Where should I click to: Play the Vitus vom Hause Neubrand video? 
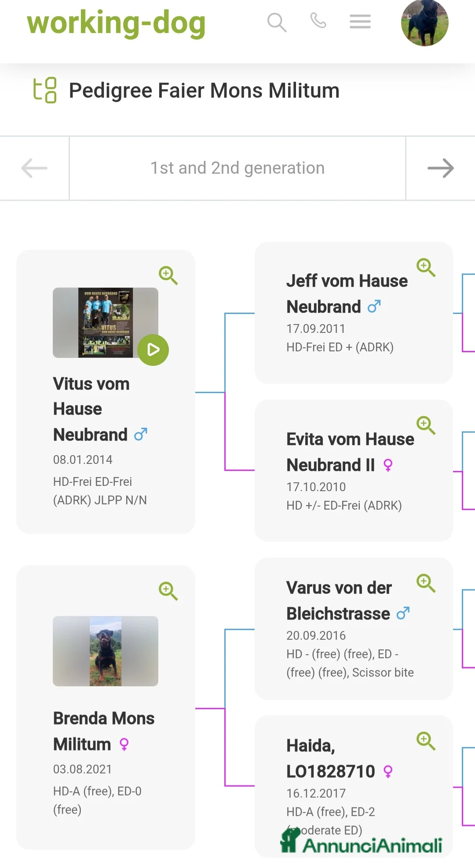(153, 350)
